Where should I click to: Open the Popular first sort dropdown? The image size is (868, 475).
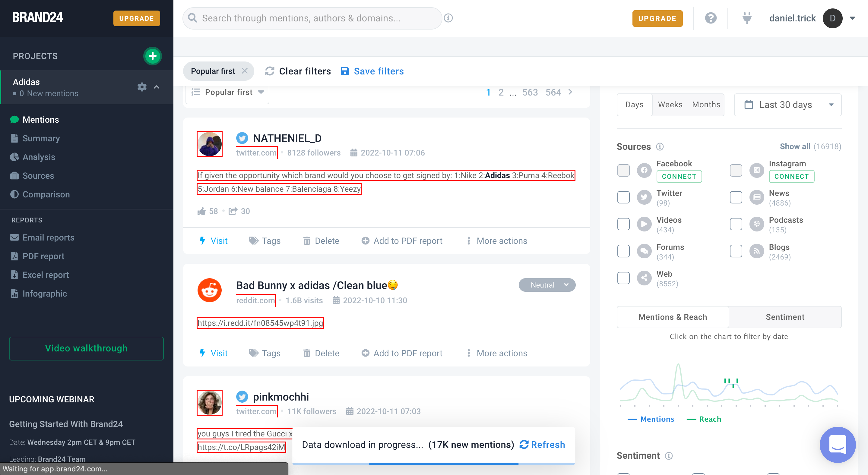pyautogui.click(x=227, y=92)
